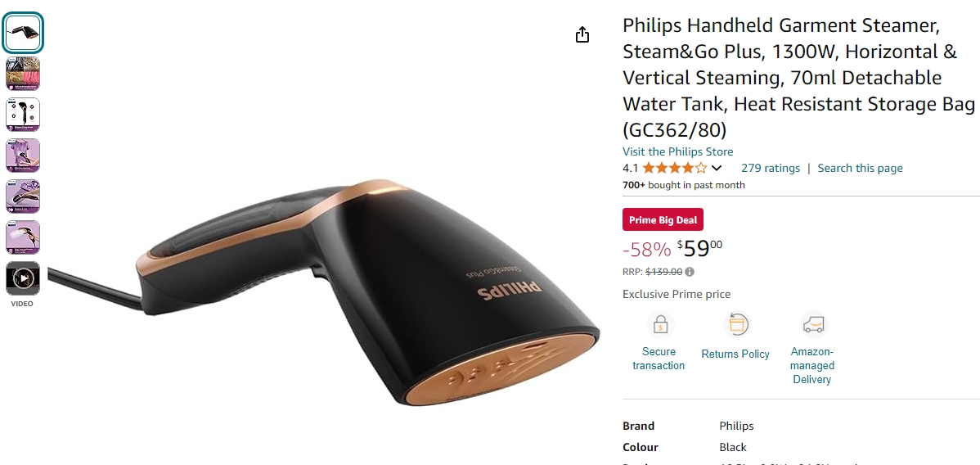The image size is (980, 465).
Task: Click the Returns Policy box icon
Action: [736, 325]
